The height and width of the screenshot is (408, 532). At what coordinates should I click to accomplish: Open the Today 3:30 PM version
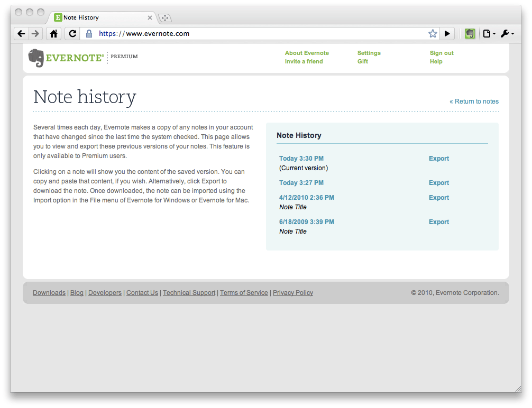301,159
